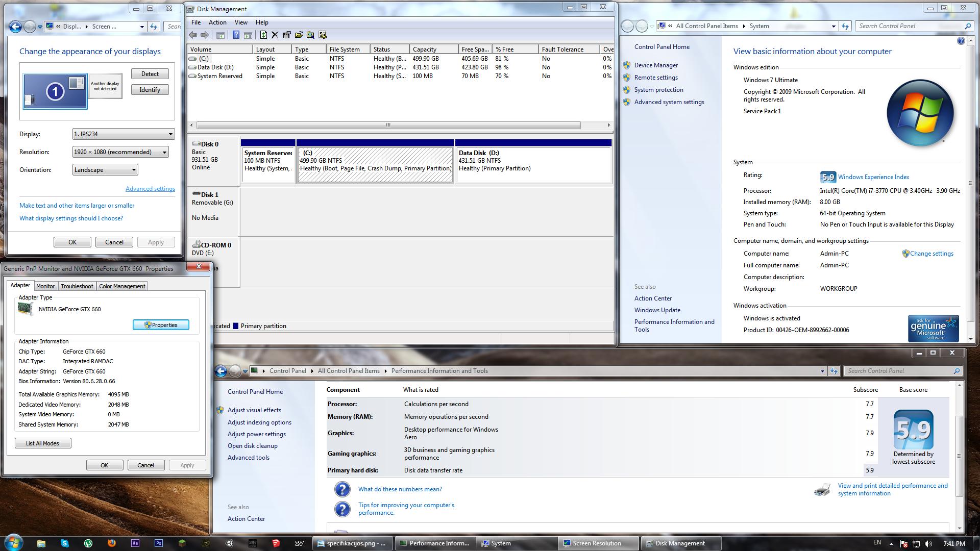
Task: Open View menu in Disk Management
Action: point(241,22)
